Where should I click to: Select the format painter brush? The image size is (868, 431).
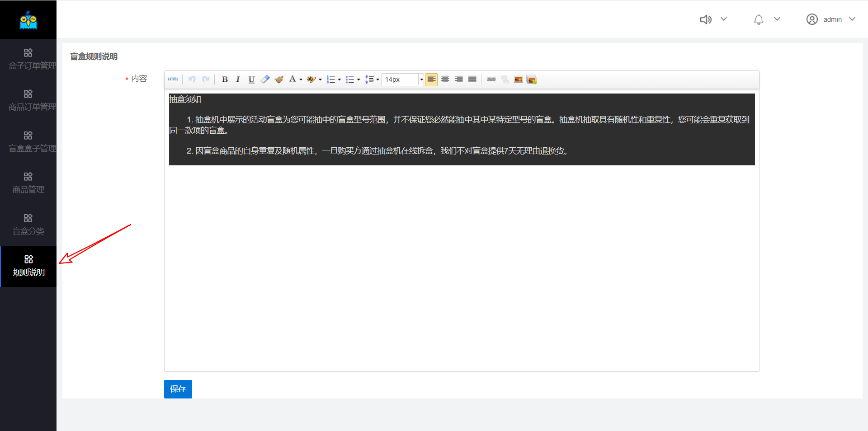click(x=279, y=80)
